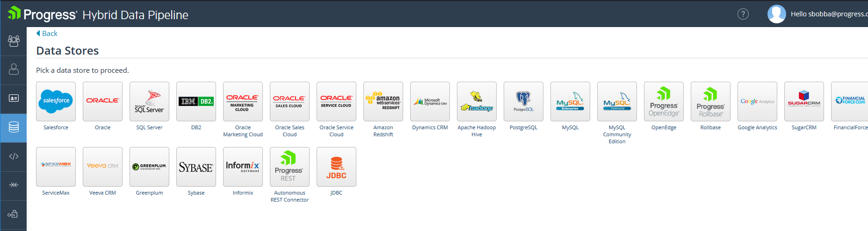This screenshot has height=231, width=868.
Task: Pick the MySQL Enterprise tile
Action: (570, 101)
